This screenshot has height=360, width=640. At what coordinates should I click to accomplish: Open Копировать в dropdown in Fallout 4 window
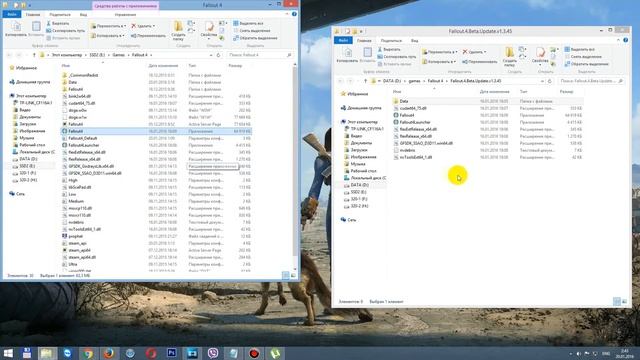(x=107, y=36)
